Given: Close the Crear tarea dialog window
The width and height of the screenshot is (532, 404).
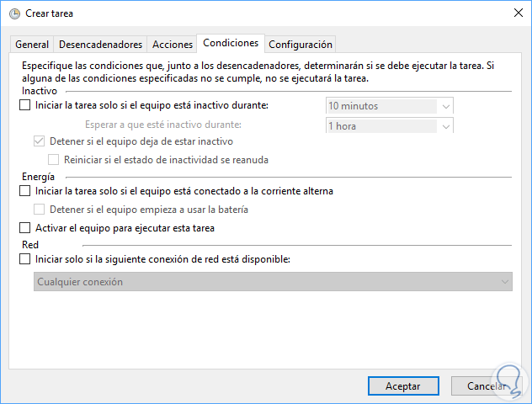Looking at the screenshot, I should pyautogui.click(x=514, y=13).
